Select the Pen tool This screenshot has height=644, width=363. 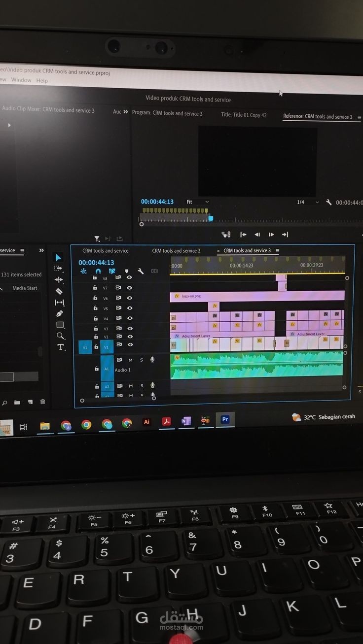click(x=60, y=314)
